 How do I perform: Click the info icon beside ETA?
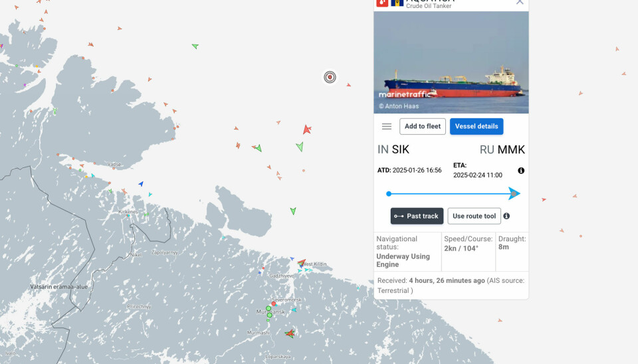pyautogui.click(x=521, y=171)
